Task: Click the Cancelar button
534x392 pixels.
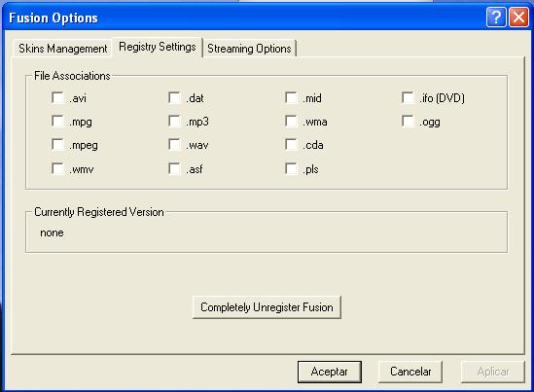Action: click(x=410, y=372)
